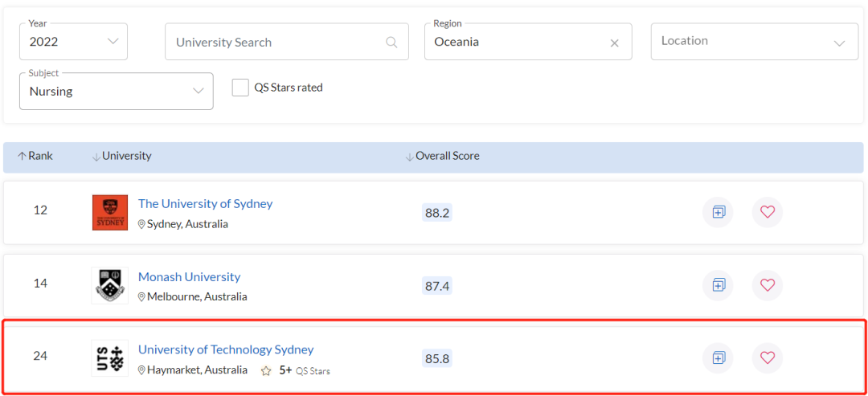This screenshot has height=396, width=868.
Task: Click the score 88.2
Action: 436,213
